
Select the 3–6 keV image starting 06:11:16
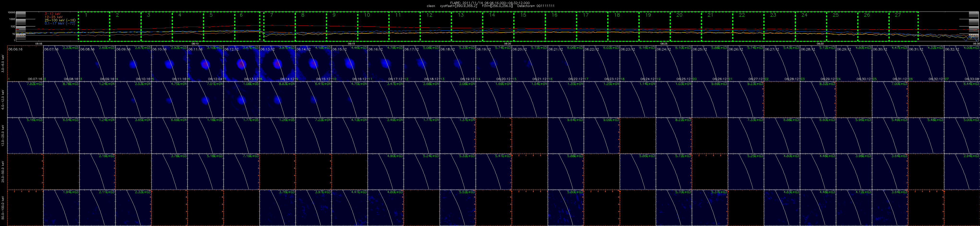point(205,64)
